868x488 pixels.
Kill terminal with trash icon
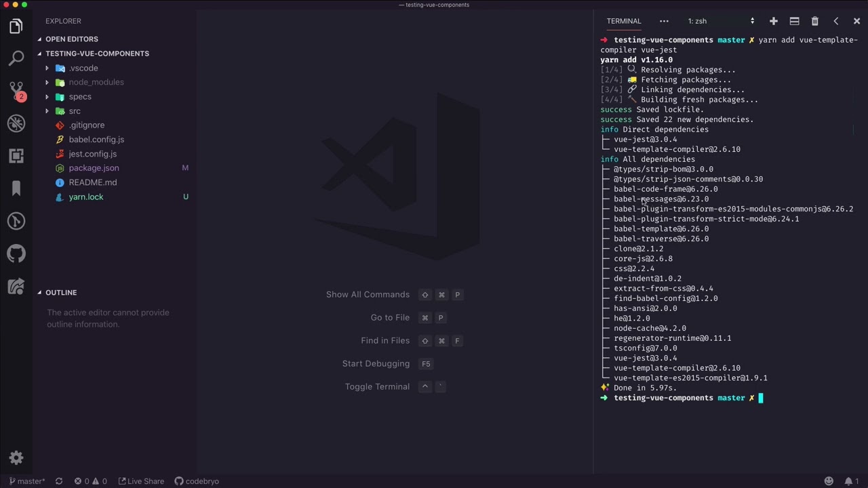[x=815, y=21]
